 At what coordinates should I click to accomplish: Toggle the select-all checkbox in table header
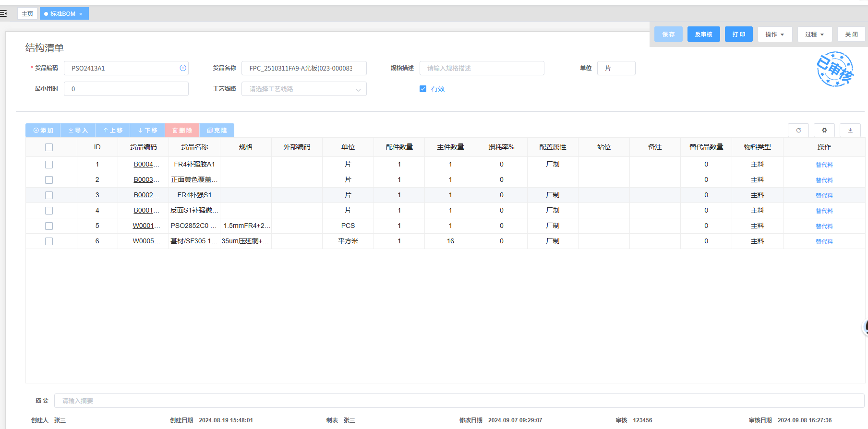coord(49,147)
